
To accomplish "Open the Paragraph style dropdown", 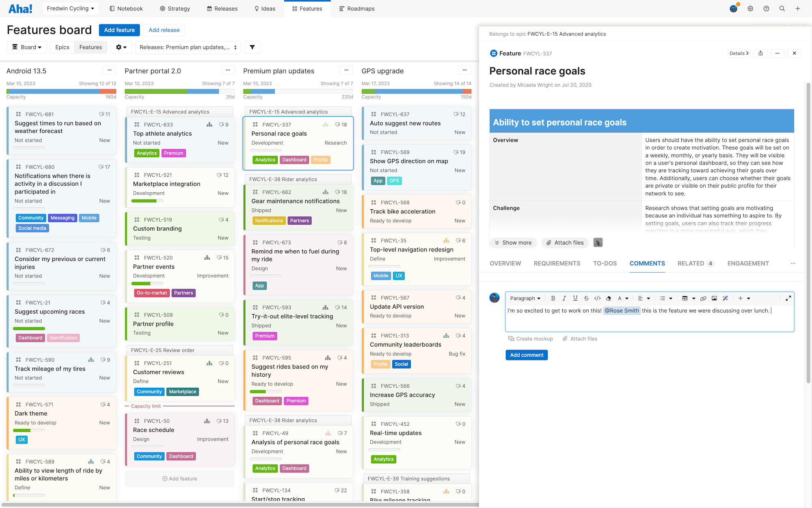I will point(525,298).
